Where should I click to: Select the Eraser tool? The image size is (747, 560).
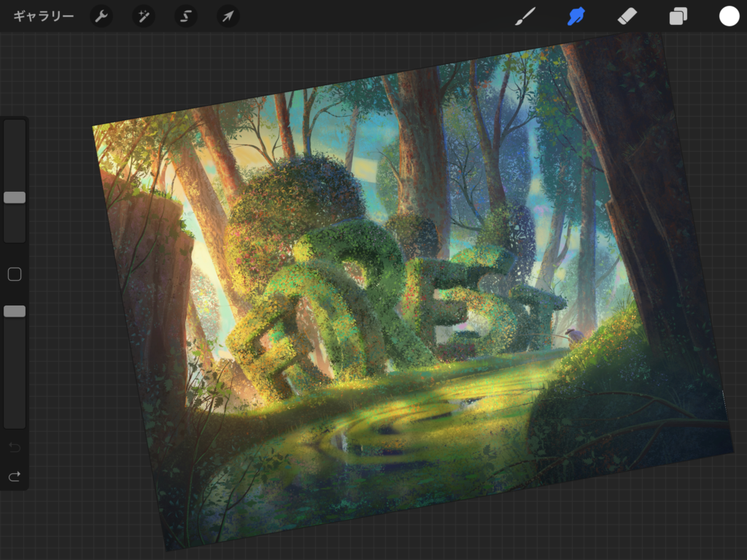tap(627, 16)
